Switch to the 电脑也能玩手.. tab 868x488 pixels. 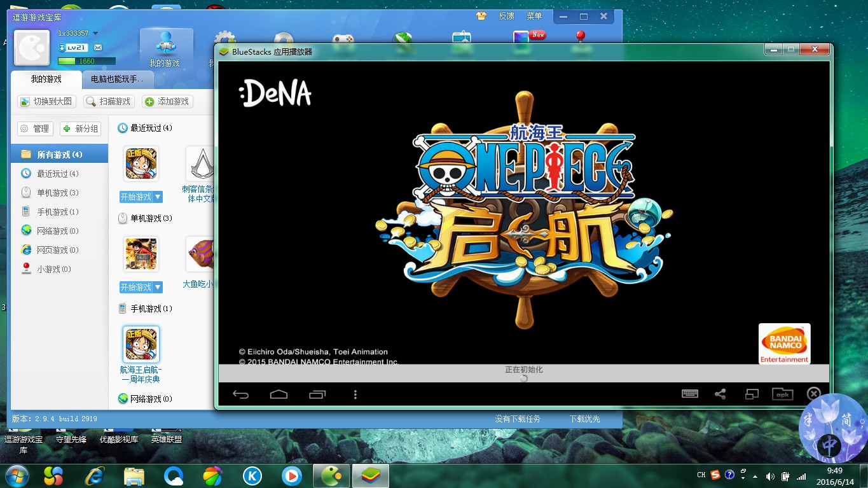(x=118, y=80)
